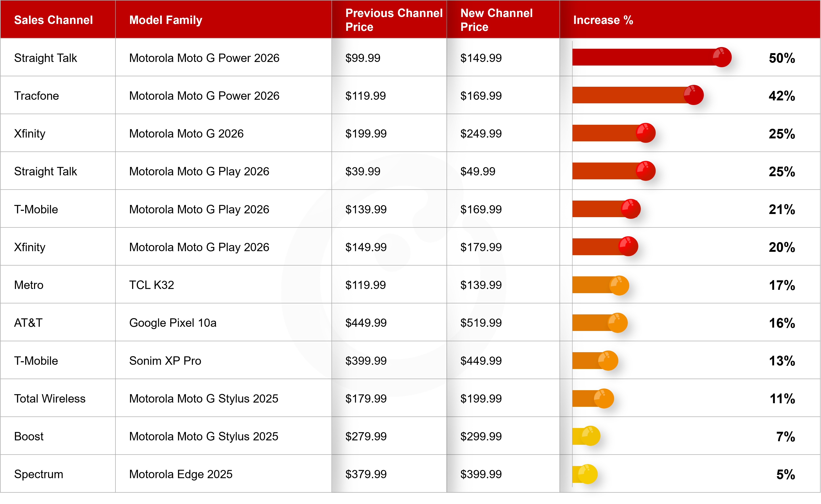Click the $399.99 previous price for T-Mobile

coord(366,361)
